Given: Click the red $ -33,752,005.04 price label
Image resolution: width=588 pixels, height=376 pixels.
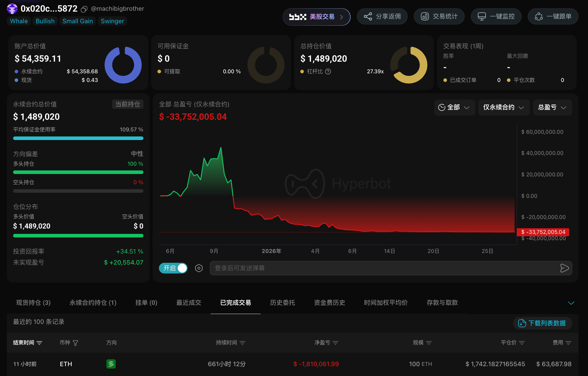Looking at the screenshot, I should tap(543, 232).
